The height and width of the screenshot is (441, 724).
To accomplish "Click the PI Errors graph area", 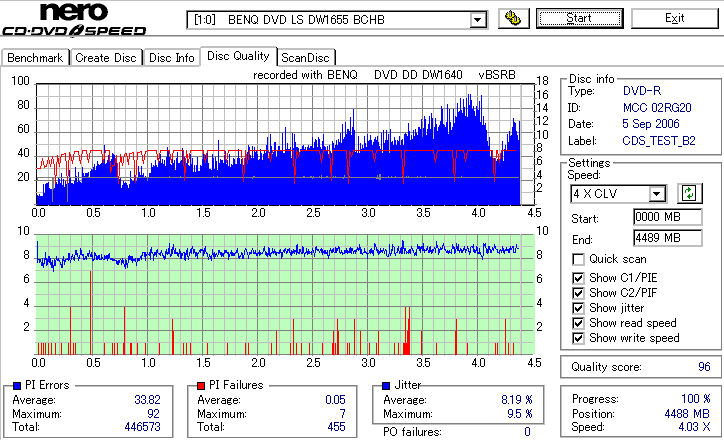I will point(285,145).
